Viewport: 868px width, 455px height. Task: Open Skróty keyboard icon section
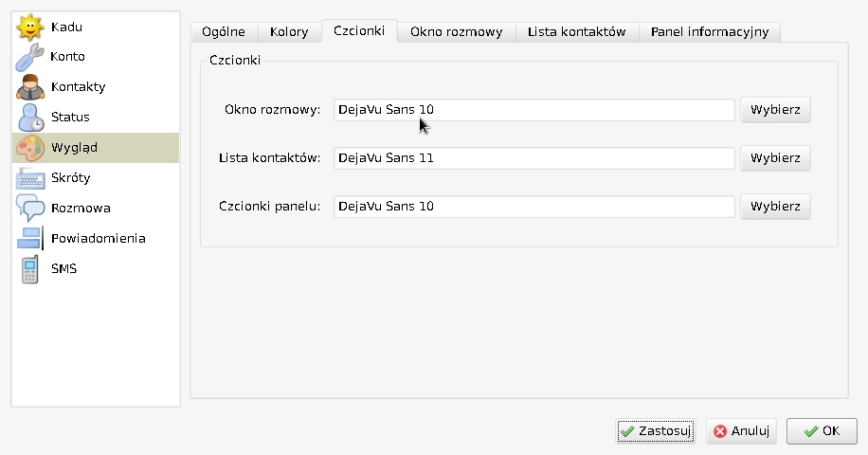coord(30,178)
